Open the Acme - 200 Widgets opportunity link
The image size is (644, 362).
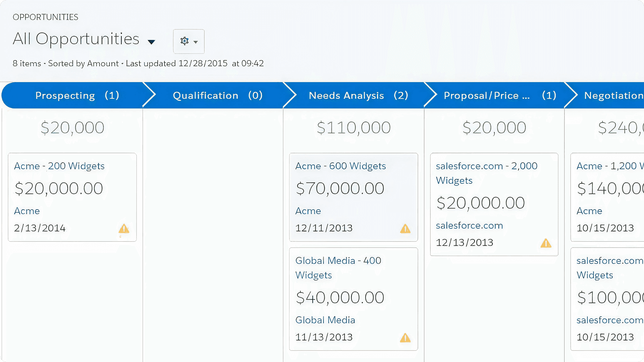59,166
